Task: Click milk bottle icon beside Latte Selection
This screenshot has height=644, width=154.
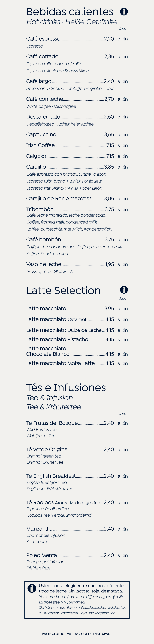Action: click(124, 290)
